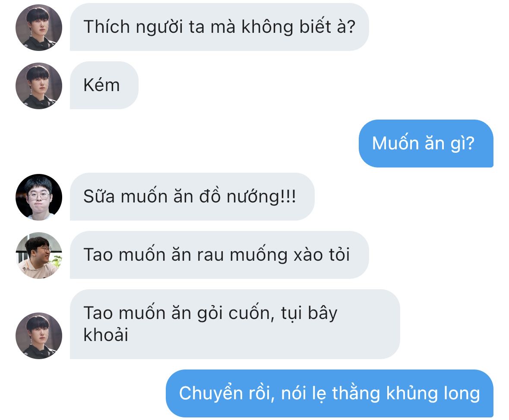Select the "Thích người ta mà không biết à?" bubble

(x=219, y=27)
